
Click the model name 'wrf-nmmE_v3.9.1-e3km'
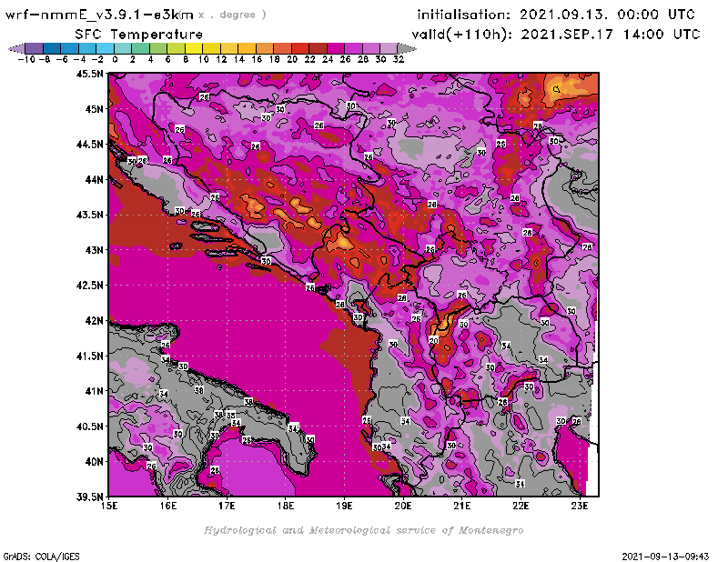click(x=99, y=15)
